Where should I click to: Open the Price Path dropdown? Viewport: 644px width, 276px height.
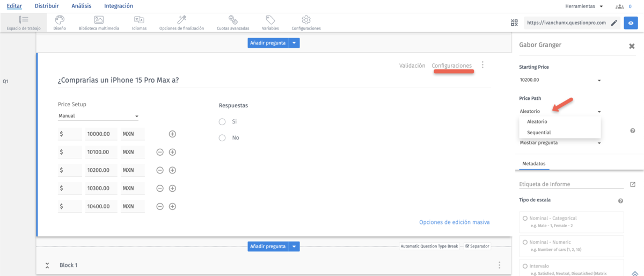(x=560, y=112)
